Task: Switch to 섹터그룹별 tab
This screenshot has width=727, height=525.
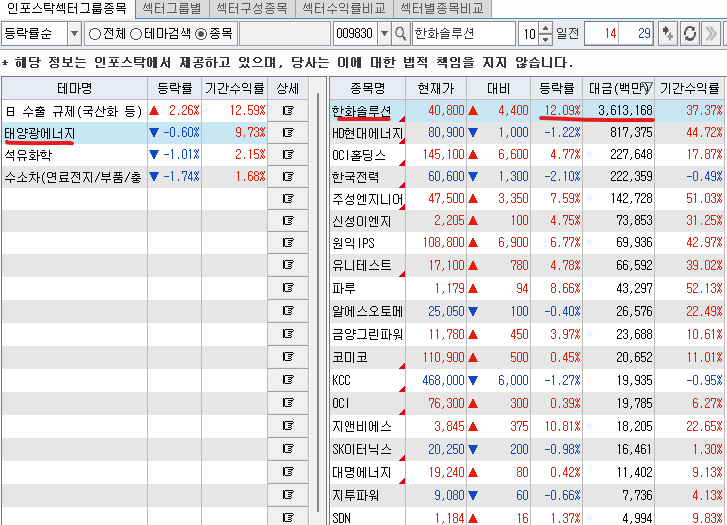Action: pos(172,8)
